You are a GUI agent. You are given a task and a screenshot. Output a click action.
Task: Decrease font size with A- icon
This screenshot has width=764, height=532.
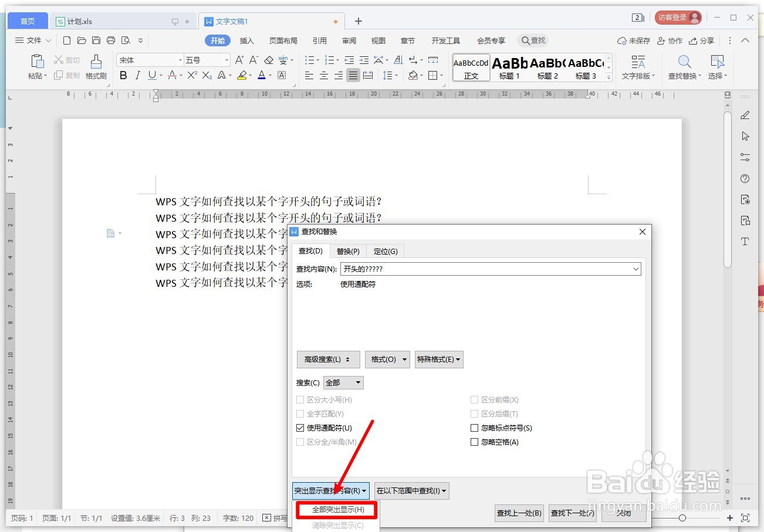[x=254, y=60]
